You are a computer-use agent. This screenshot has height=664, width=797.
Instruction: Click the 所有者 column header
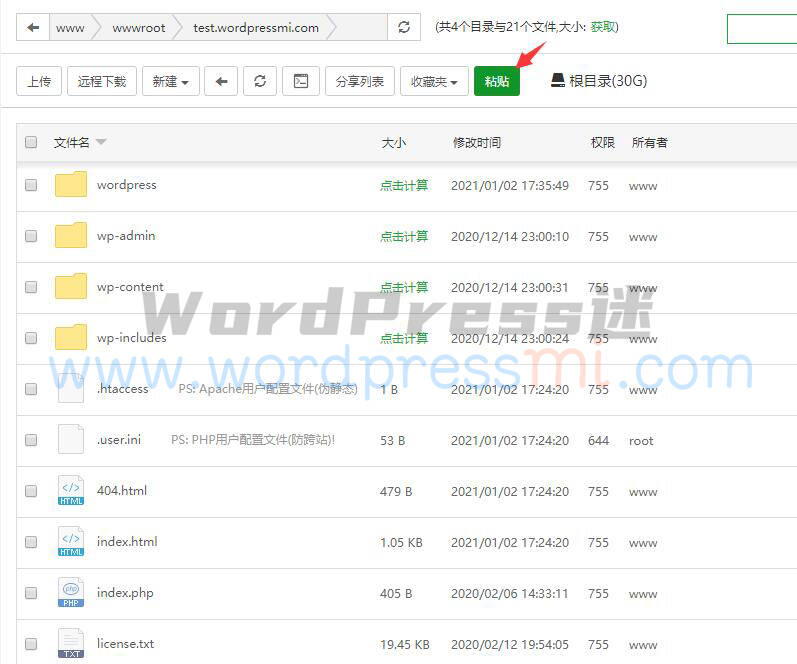[x=650, y=142]
